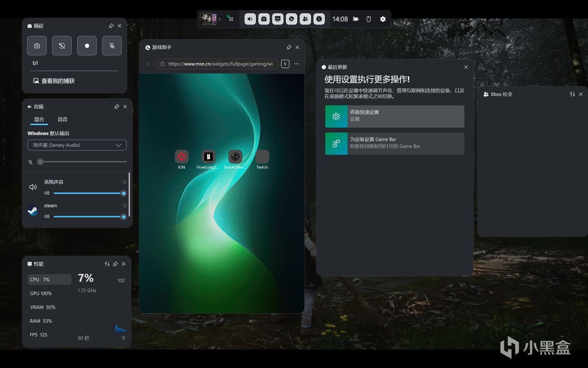Screen dimensions: 588x368
Task: Pin the 捕获 capture widget
Action: click(x=111, y=26)
